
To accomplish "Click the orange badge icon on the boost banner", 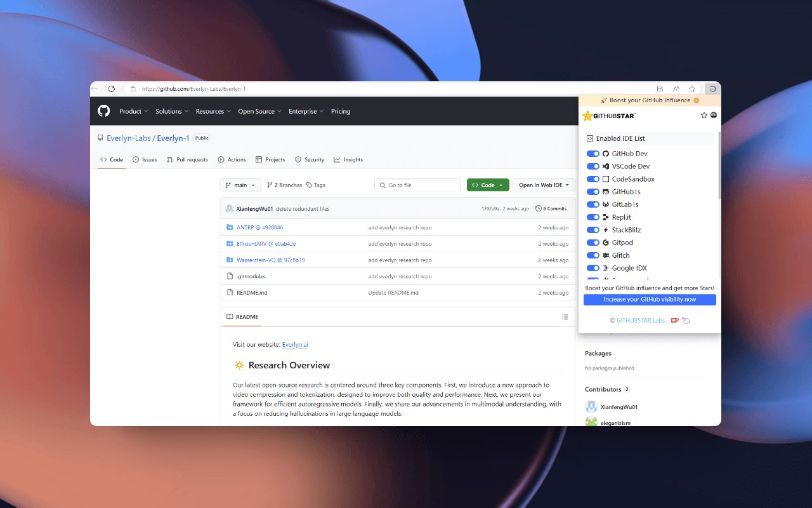I will click(x=697, y=100).
